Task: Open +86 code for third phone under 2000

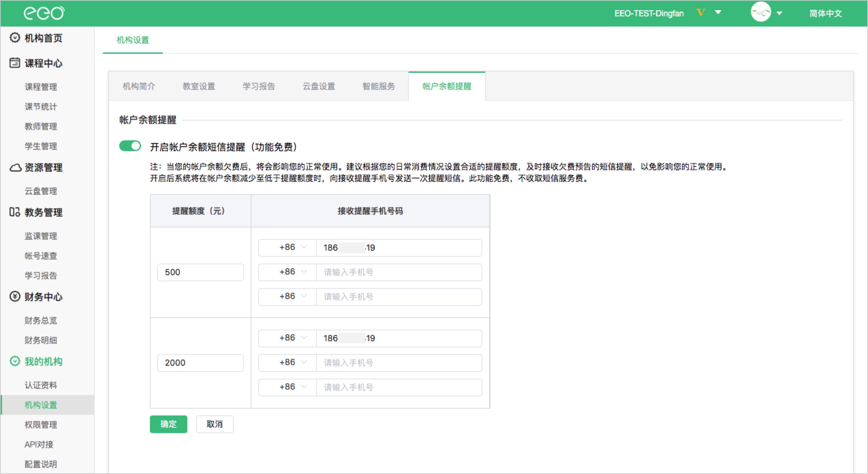Action: click(x=288, y=387)
